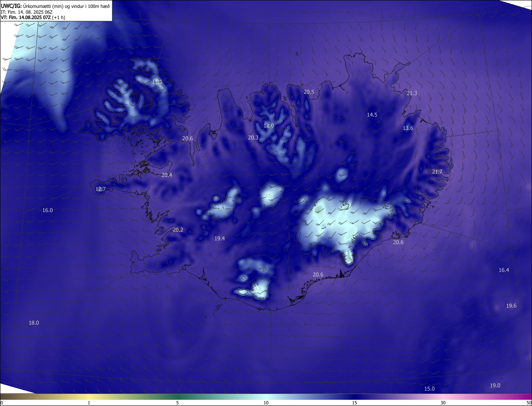Image resolution: width=532 pixels, height=406 pixels.
Task: Click the 16.4 value label
Action: [x=504, y=270]
